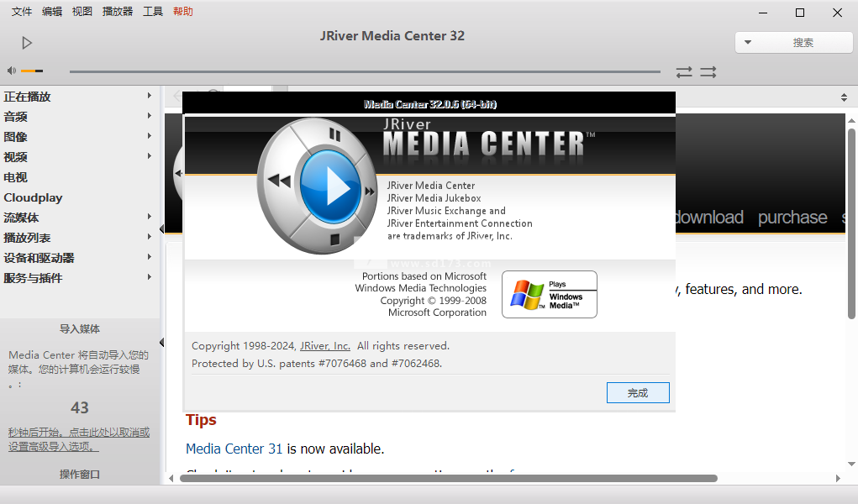Click the Tips heading
Viewport: 858px width, 504px height.
[x=201, y=420]
